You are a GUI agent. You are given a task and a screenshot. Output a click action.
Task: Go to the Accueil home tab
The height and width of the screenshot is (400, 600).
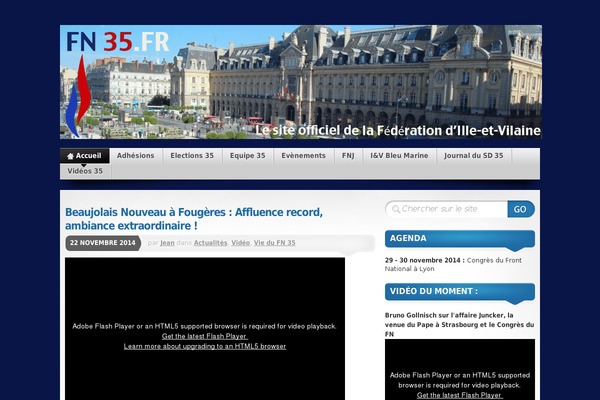pyautogui.click(x=85, y=156)
